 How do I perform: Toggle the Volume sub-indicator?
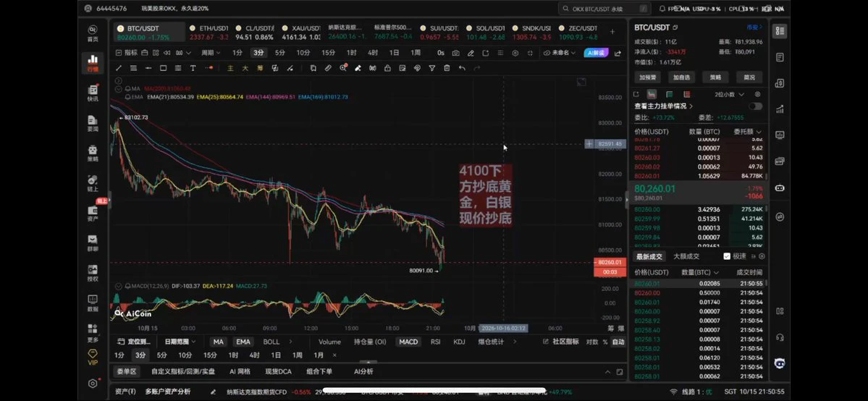click(329, 342)
